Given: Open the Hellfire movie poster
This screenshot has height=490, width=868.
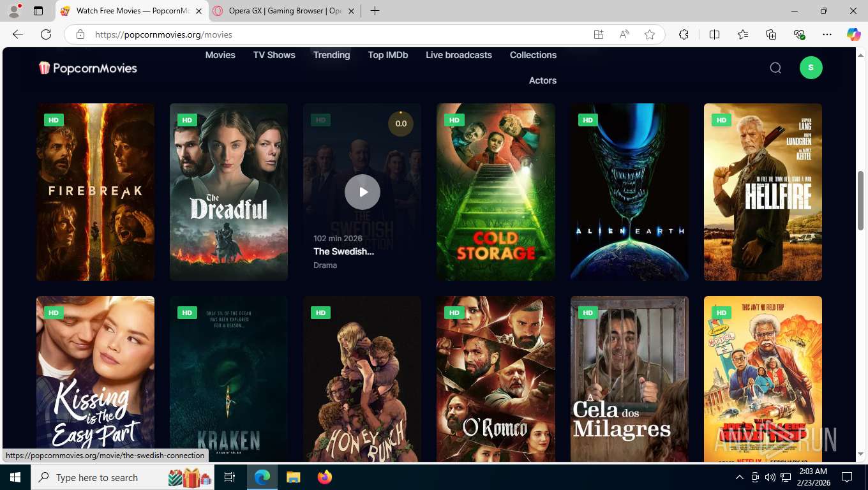Looking at the screenshot, I should point(763,192).
